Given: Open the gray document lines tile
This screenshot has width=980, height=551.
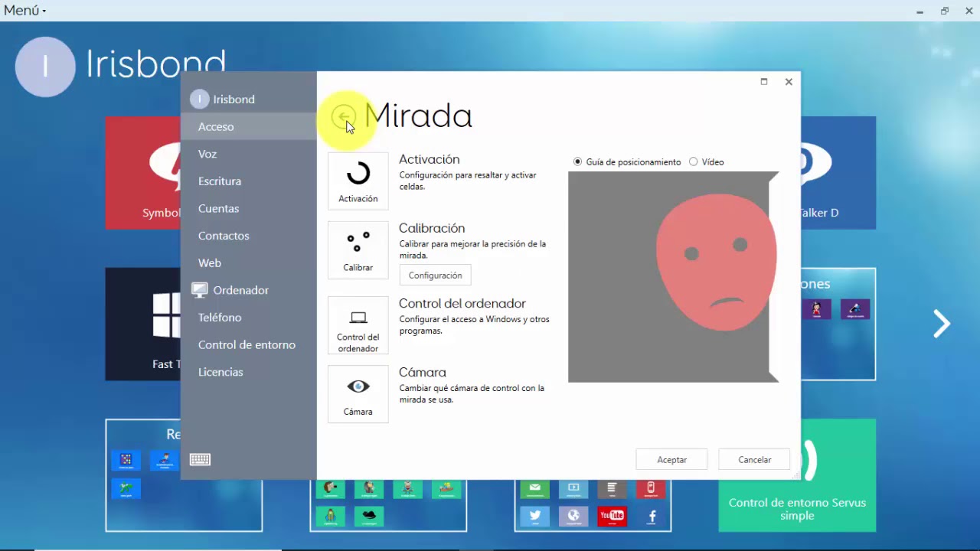Looking at the screenshot, I should pos(612,488).
